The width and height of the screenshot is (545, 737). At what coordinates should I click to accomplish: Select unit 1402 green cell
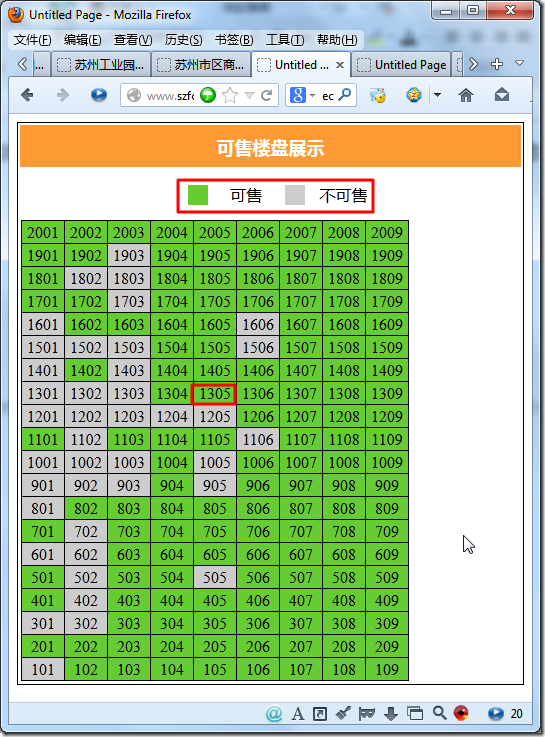click(x=86, y=370)
